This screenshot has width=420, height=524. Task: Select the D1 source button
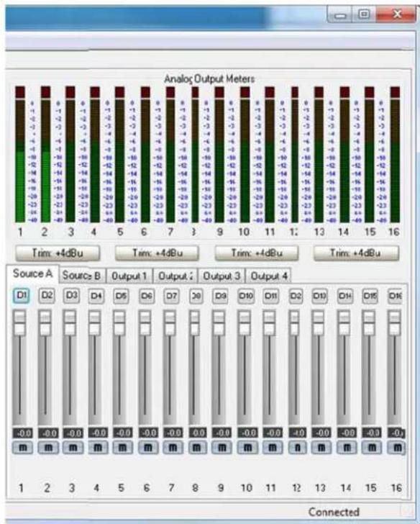point(22,296)
